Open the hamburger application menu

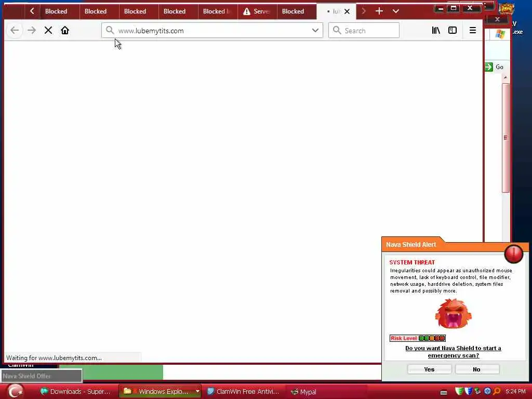pos(473,31)
